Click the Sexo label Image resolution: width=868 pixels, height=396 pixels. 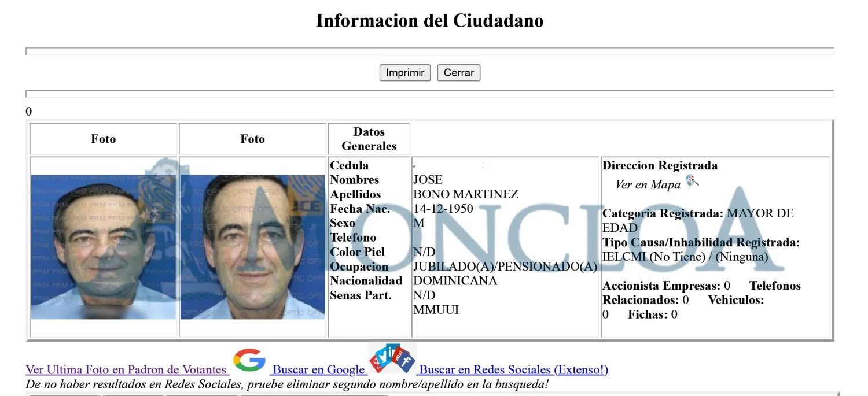click(x=343, y=223)
